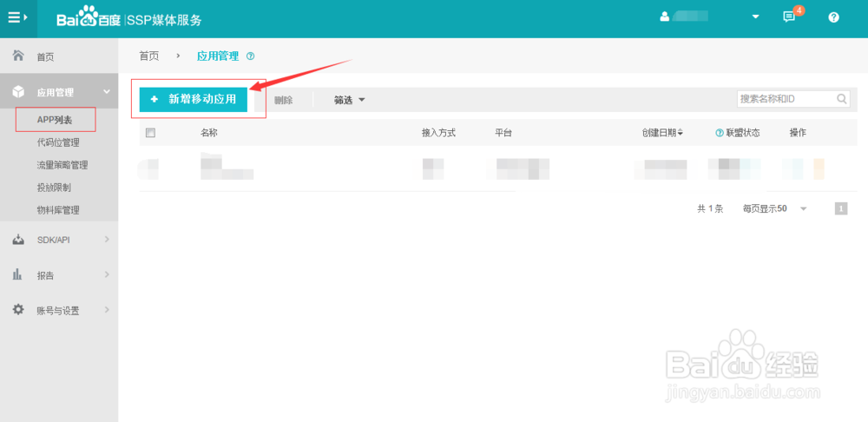868x422 pixels.
Task: Select APP列表 in the sidebar
Action: (55, 120)
